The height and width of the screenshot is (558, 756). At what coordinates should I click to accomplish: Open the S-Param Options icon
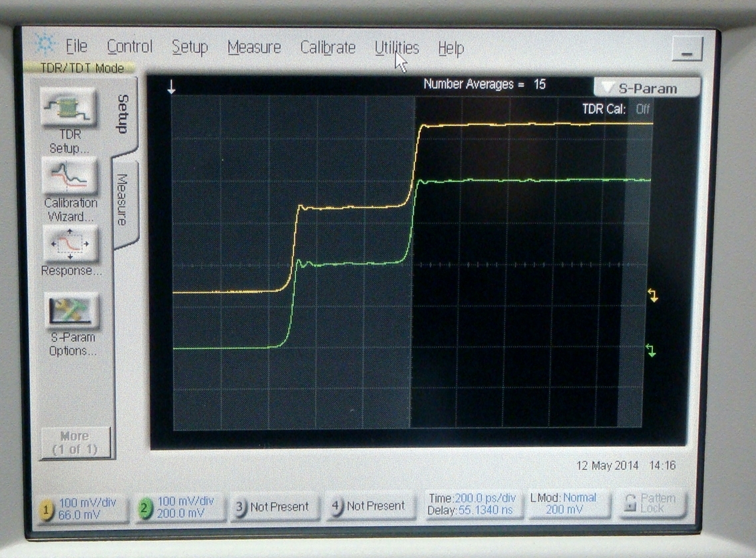72,310
